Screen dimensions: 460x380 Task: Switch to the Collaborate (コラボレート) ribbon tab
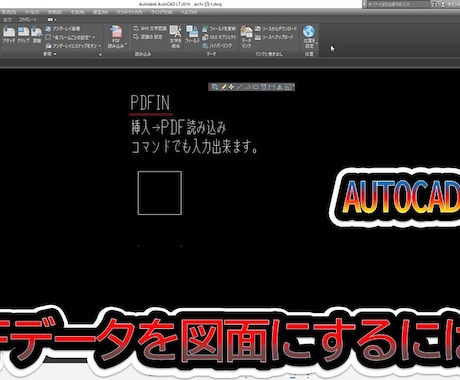(x=28, y=20)
